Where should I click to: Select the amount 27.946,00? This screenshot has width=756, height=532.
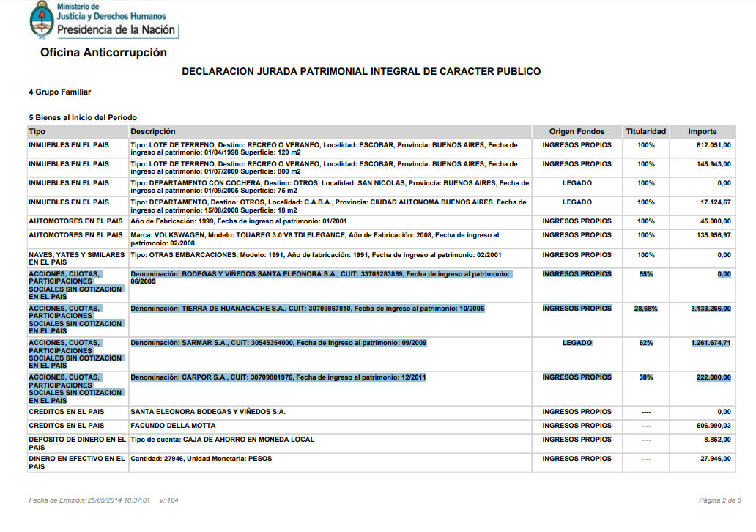pos(716,459)
